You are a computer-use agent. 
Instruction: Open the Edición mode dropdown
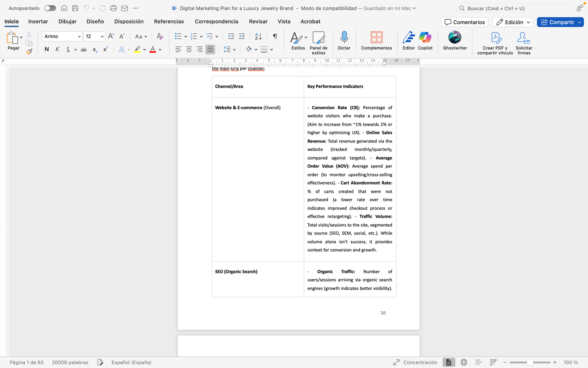[513, 22]
